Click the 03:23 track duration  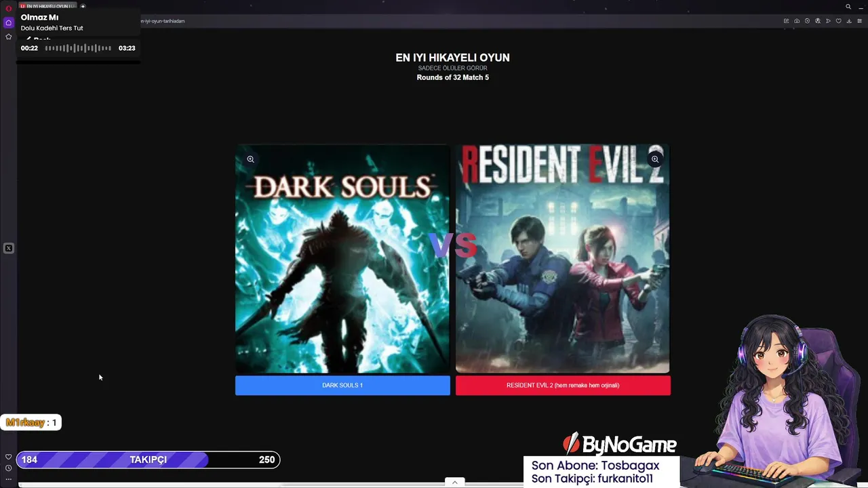pyautogui.click(x=127, y=48)
